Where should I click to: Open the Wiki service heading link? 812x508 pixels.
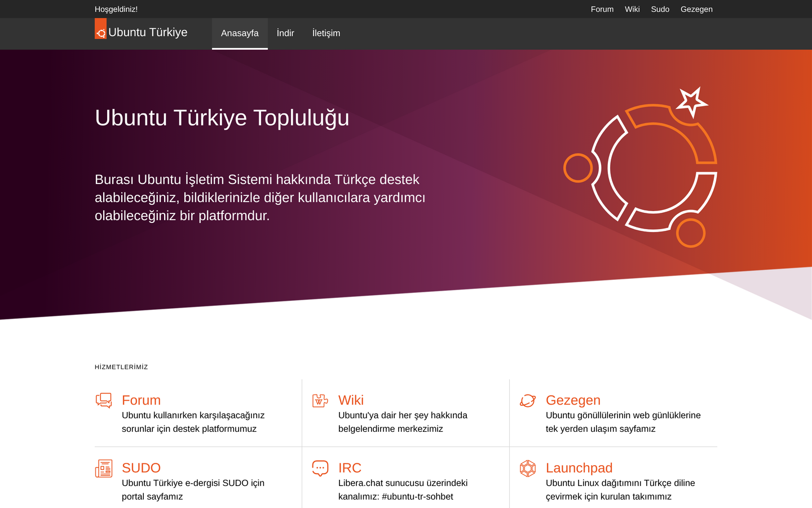pos(351,400)
